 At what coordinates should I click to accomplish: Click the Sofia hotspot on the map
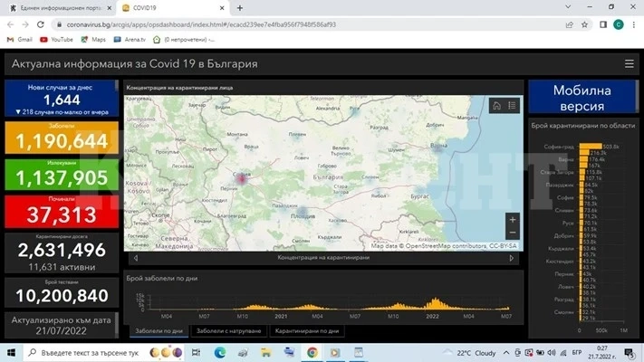coord(242,178)
